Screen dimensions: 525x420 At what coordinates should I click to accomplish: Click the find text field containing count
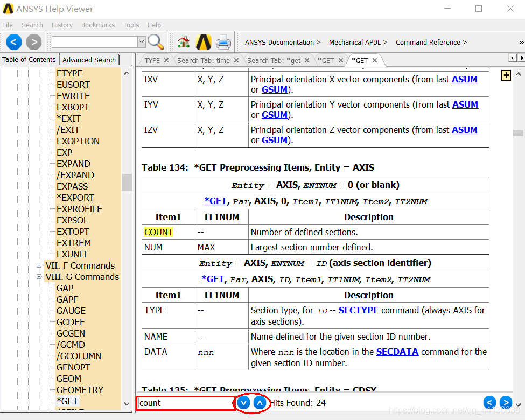click(x=185, y=403)
